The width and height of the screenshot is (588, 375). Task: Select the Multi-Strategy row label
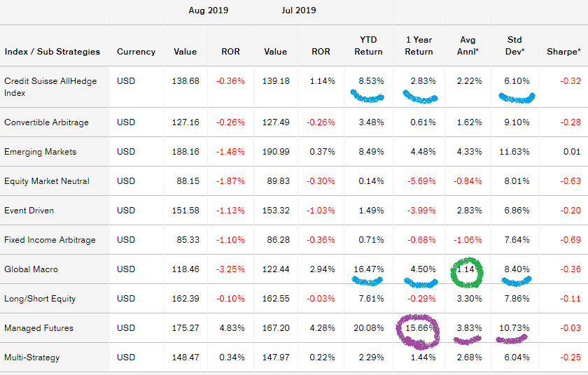[32, 358]
